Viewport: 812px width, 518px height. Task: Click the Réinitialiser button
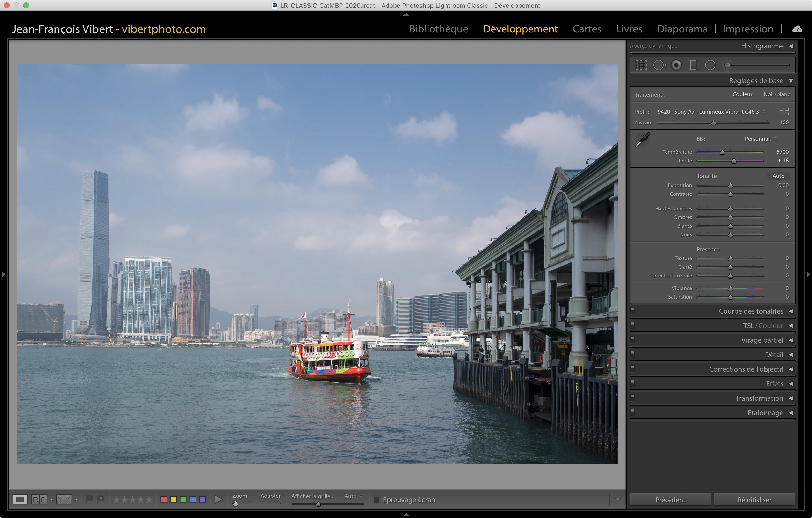tap(754, 500)
